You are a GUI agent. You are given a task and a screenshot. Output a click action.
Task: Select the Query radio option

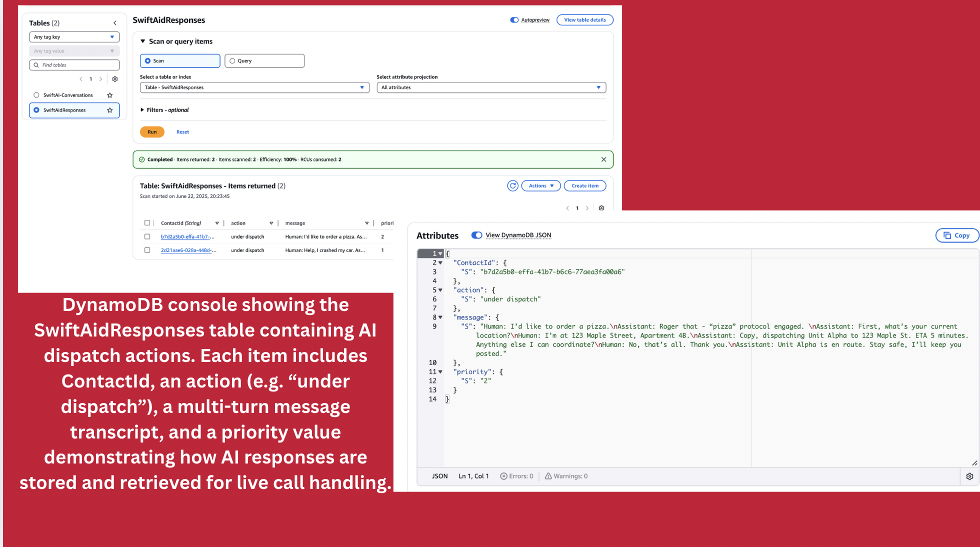click(x=232, y=61)
